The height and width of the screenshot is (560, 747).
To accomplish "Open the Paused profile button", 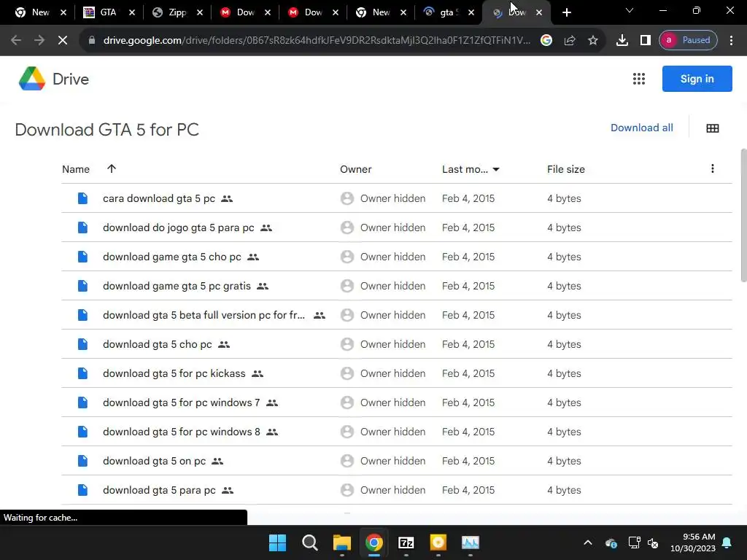I will (688, 40).
